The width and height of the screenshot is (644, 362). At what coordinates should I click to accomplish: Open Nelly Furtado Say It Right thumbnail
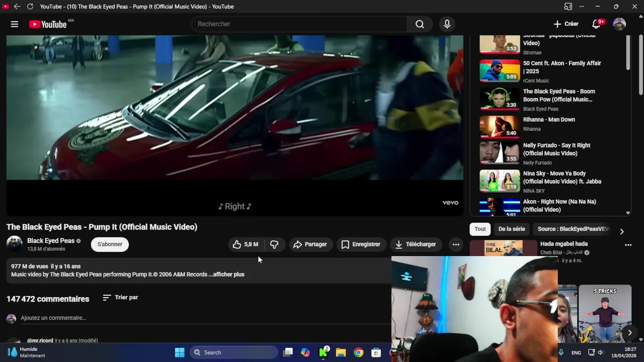point(500,153)
